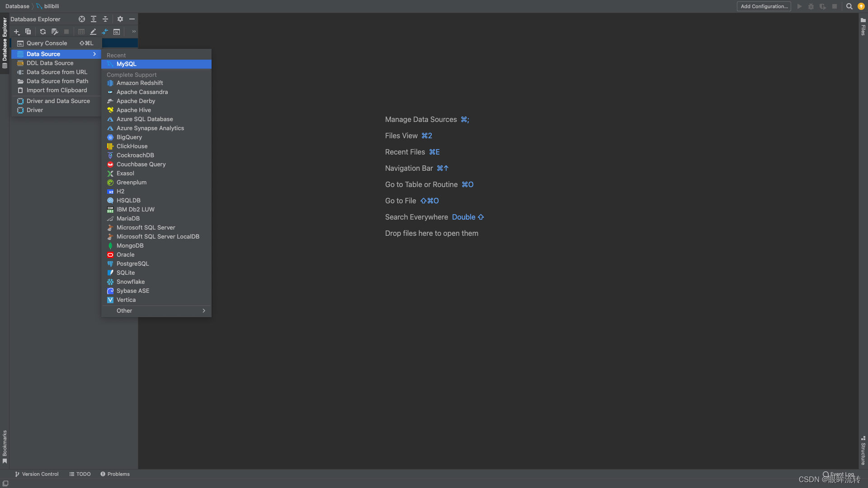Expand the Driver and Data Source entry
The height and width of the screenshot is (488, 868).
tap(58, 101)
